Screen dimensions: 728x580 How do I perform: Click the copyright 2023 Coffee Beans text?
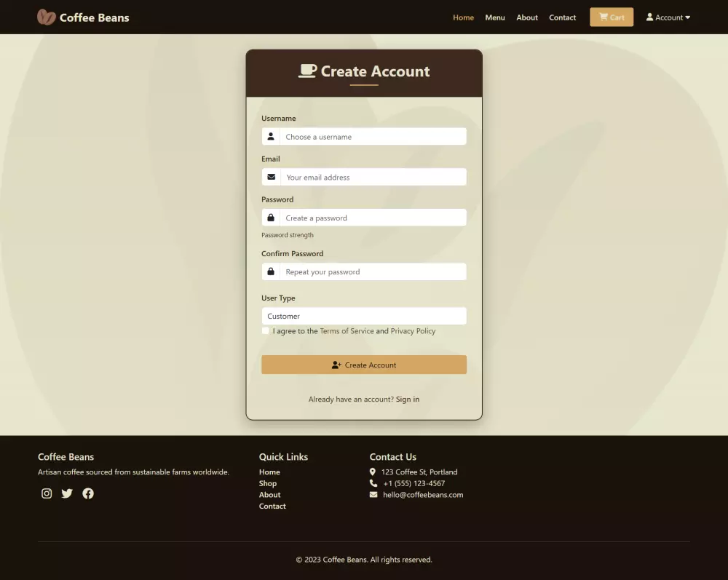click(364, 560)
